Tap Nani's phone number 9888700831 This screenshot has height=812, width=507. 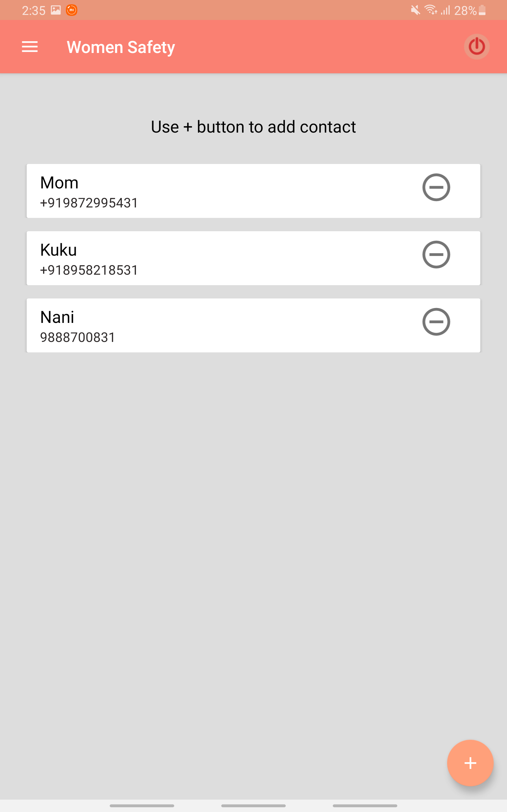(x=77, y=337)
